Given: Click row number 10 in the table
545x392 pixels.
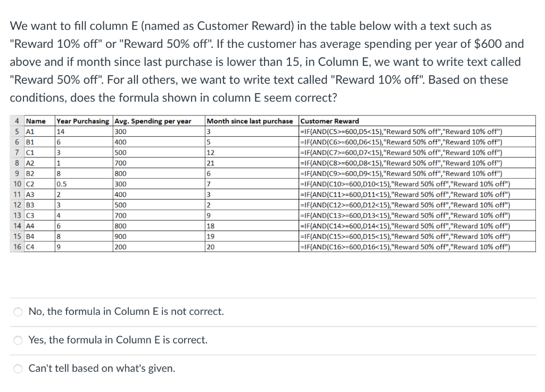Looking at the screenshot, I should coord(17,184).
